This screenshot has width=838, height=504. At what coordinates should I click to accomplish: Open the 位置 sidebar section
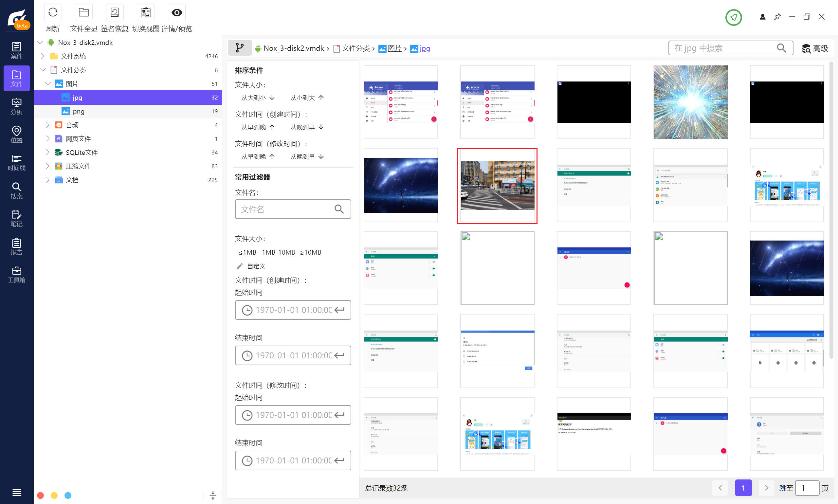click(x=17, y=134)
